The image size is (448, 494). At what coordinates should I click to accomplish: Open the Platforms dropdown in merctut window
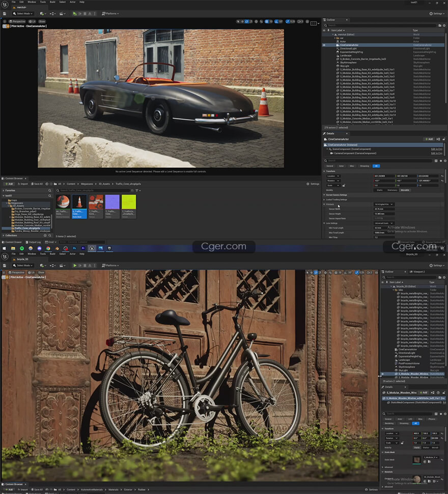pos(110,14)
